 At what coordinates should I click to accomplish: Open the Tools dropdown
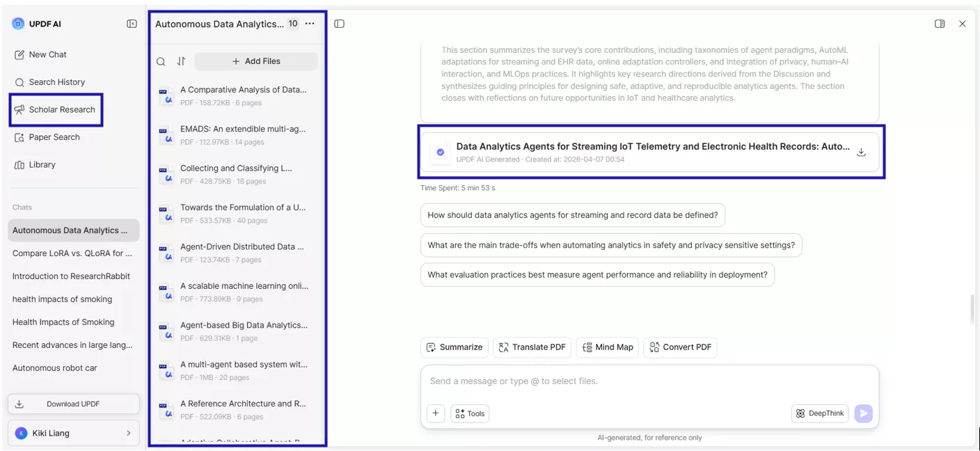tap(470, 413)
